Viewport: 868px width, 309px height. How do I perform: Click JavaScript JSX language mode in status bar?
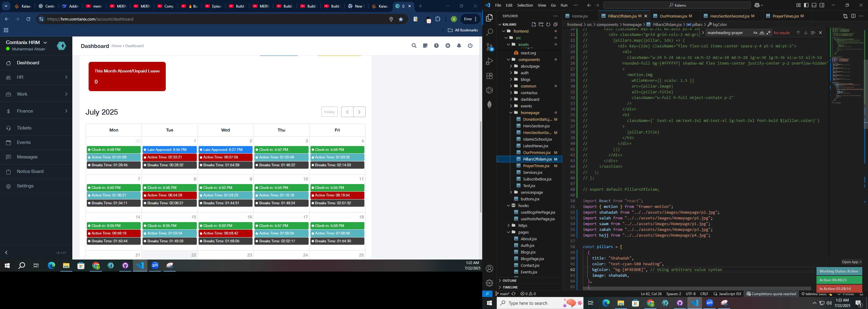click(730, 294)
